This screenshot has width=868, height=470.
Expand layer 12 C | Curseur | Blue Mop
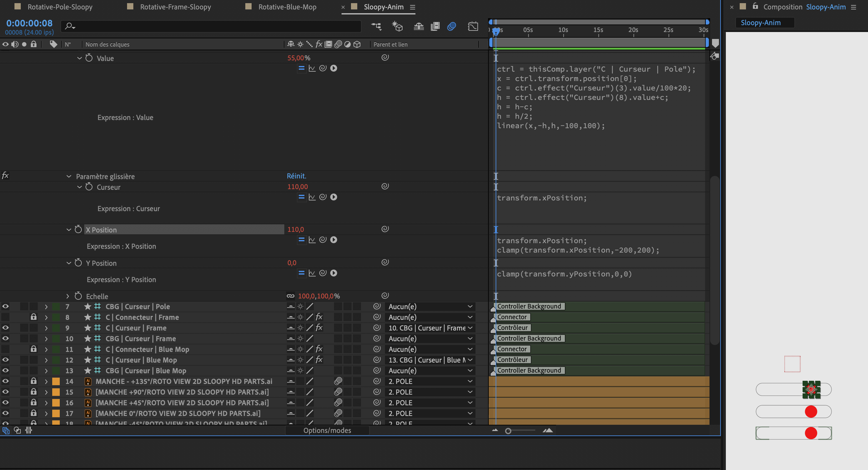pos(46,360)
